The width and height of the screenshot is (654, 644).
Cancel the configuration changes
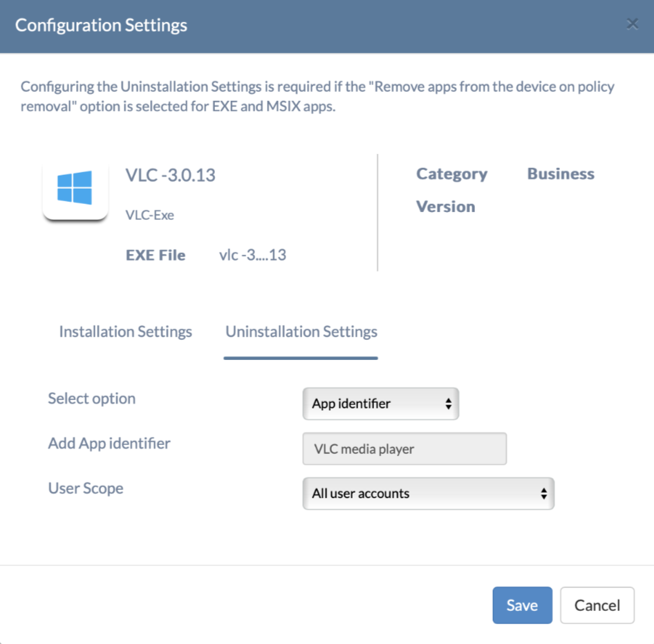pyautogui.click(x=597, y=605)
